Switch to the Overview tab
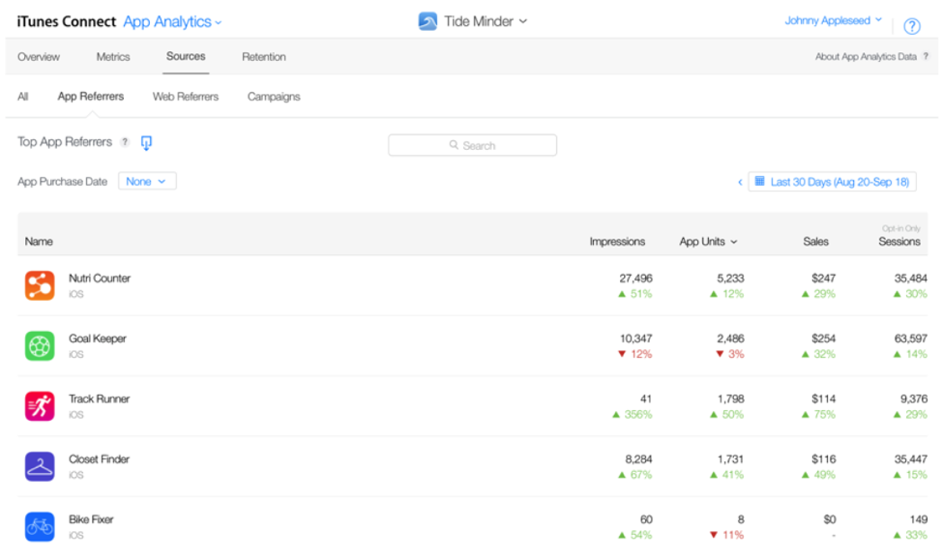Image resolution: width=943 pixels, height=560 pixels. pyautogui.click(x=39, y=56)
